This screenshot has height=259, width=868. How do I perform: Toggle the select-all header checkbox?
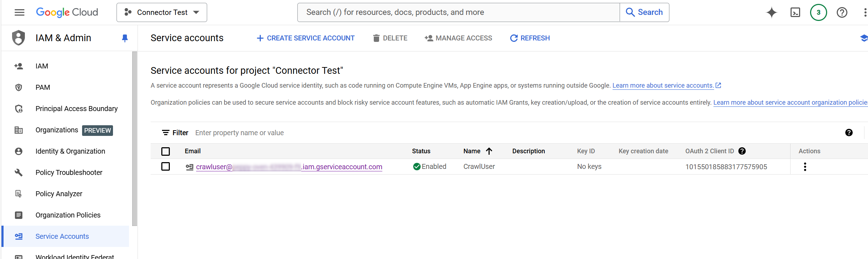[x=166, y=151]
